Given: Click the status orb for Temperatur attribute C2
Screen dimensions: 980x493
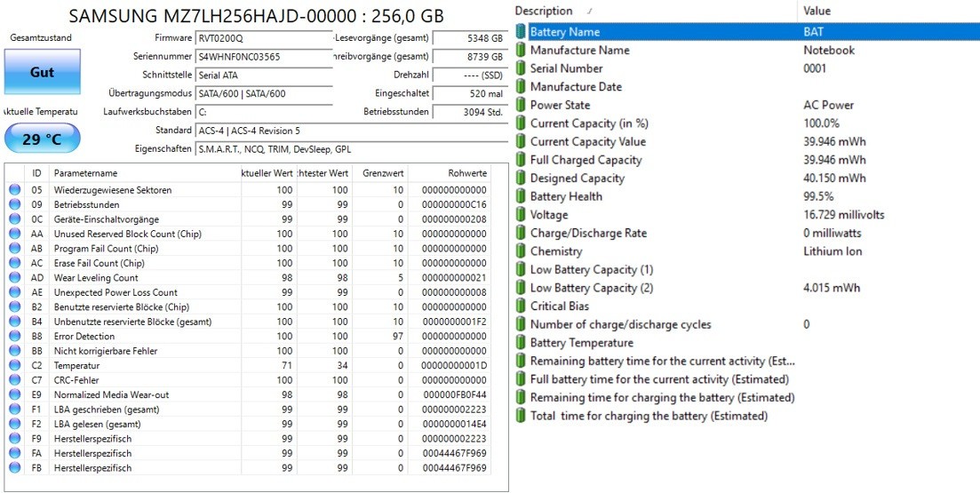Looking at the screenshot, I should (14, 366).
